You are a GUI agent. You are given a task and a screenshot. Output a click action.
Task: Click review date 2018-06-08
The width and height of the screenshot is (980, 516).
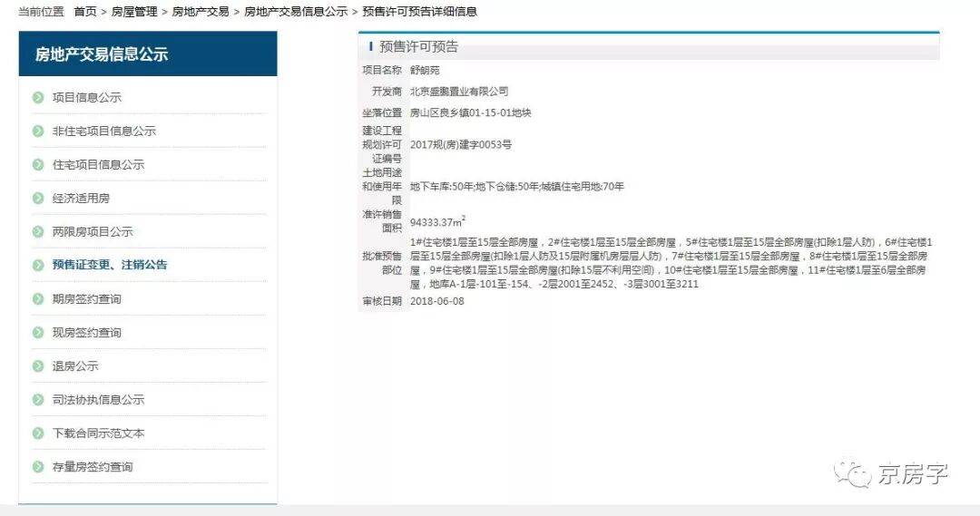[436, 301]
